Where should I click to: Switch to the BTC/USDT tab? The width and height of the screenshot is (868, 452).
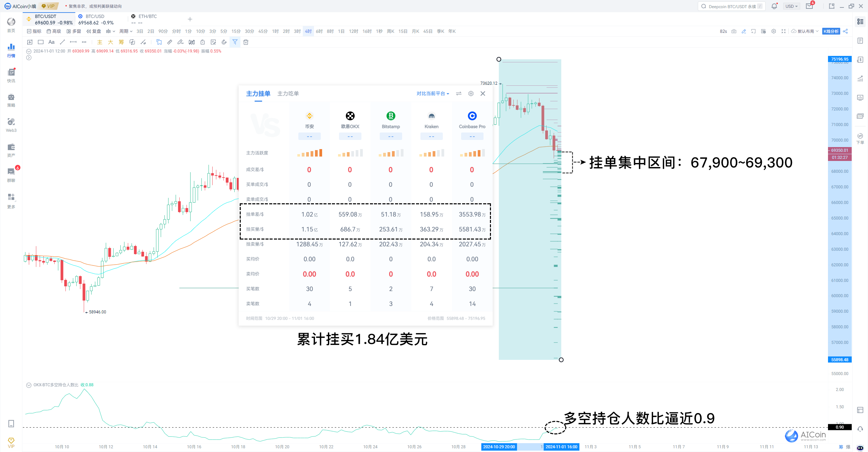click(x=50, y=19)
